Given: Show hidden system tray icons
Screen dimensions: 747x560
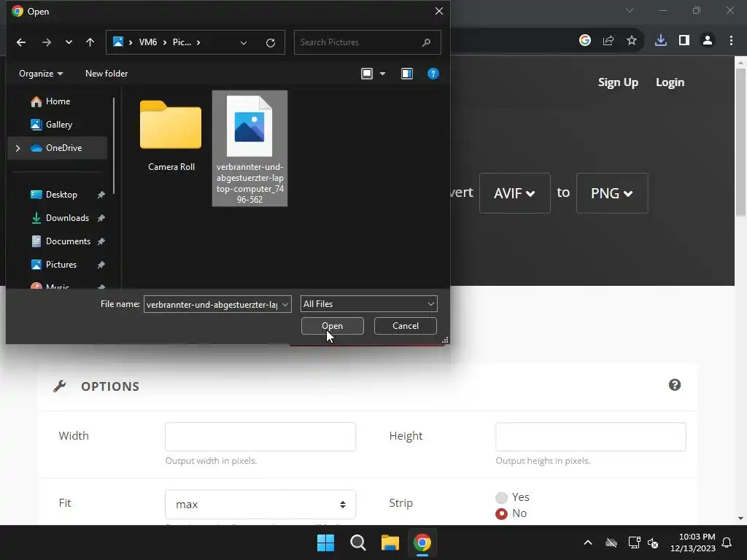Looking at the screenshot, I should [x=588, y=542].
